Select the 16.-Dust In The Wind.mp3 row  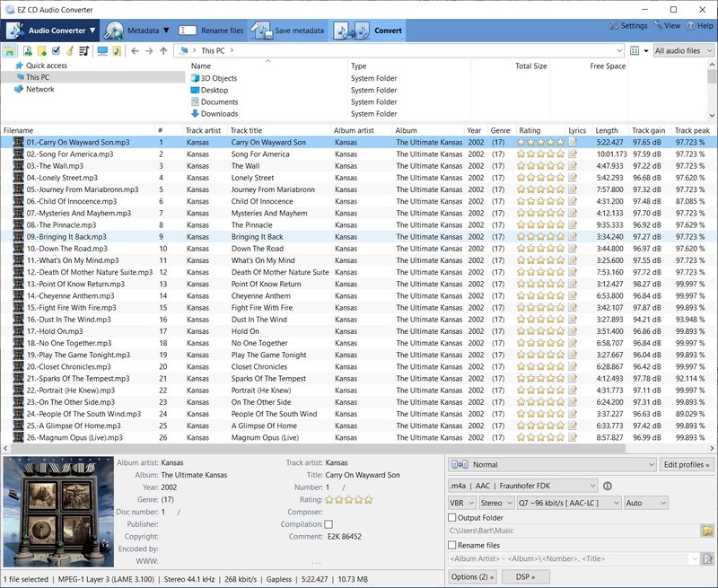359,320
